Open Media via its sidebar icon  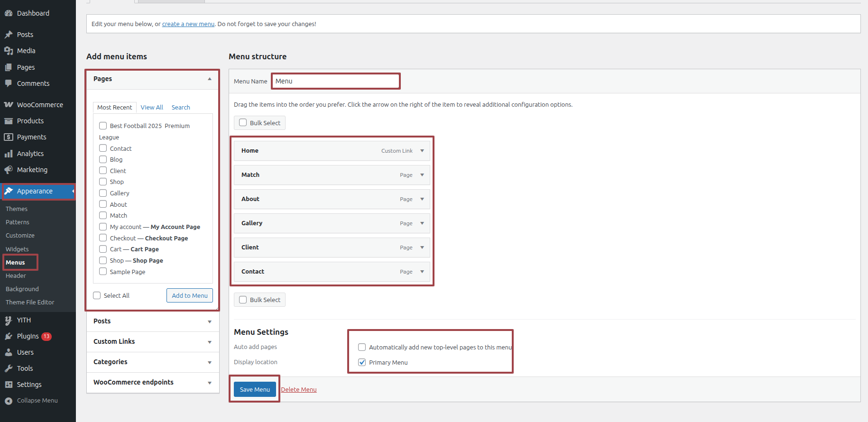click(x=9, y=51)
